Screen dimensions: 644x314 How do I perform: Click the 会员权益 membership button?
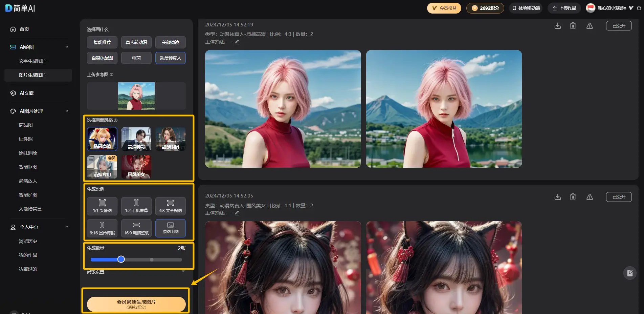[444, 8]
